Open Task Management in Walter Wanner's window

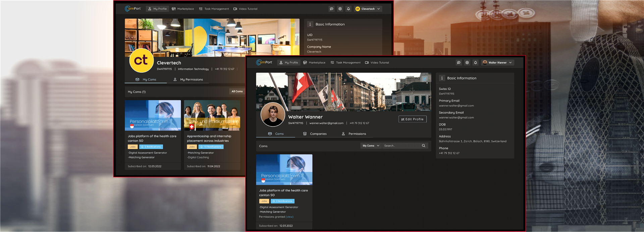tap(345, 63)
